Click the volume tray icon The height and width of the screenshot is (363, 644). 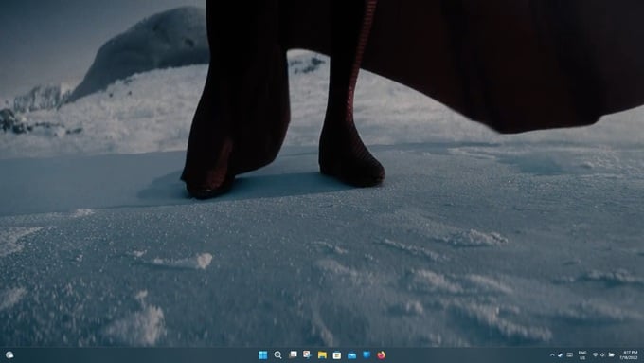click(602, 355)
